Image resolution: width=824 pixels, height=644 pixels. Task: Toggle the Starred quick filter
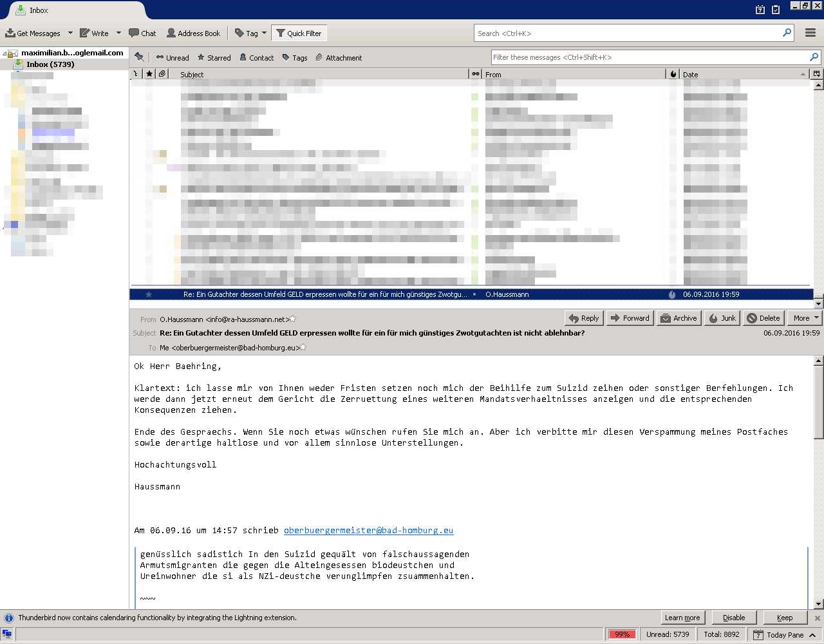tap(214, 57)
